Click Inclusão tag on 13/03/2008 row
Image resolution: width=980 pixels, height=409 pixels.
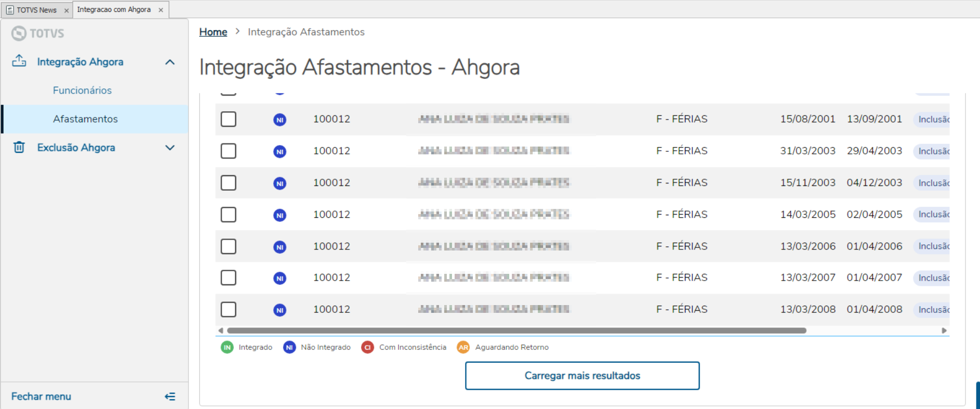pyautogui.click(x=932, y=310)
